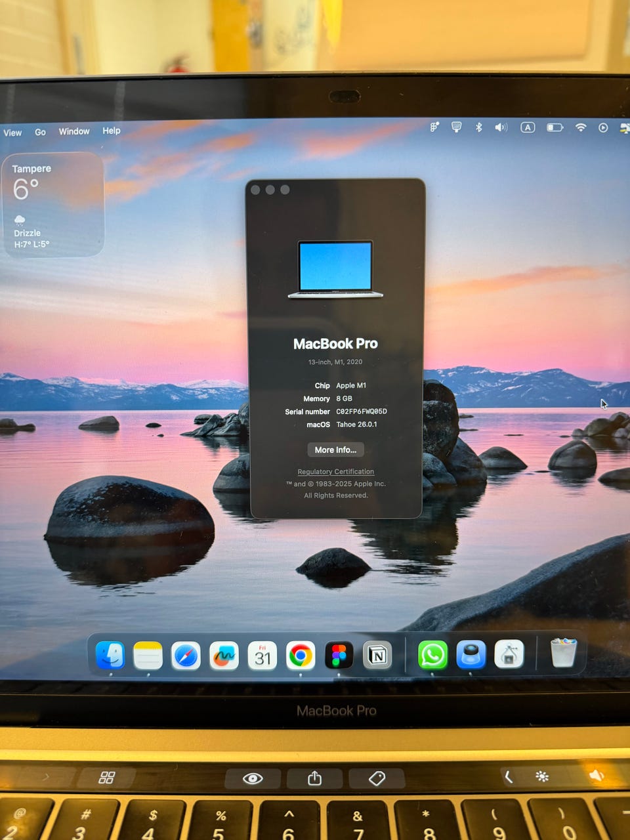Open the Window menu
The image size is (630, 840).
coord(74,131)
